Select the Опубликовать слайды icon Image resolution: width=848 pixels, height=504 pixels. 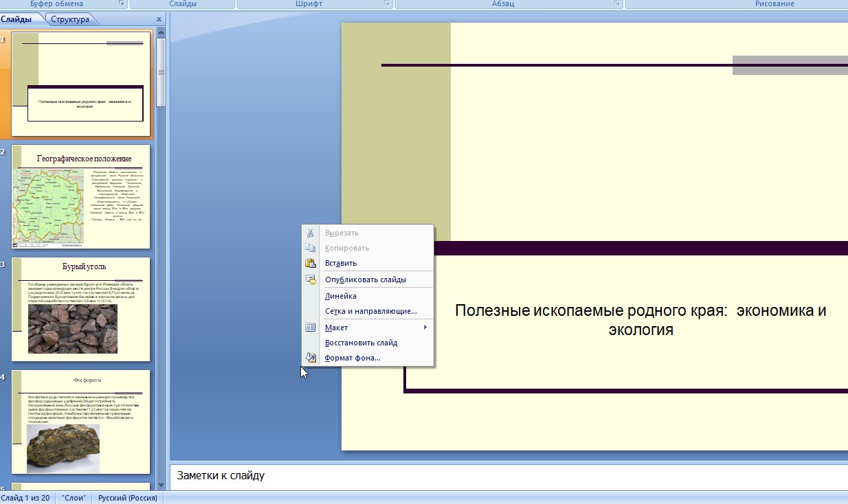(311, 280)
